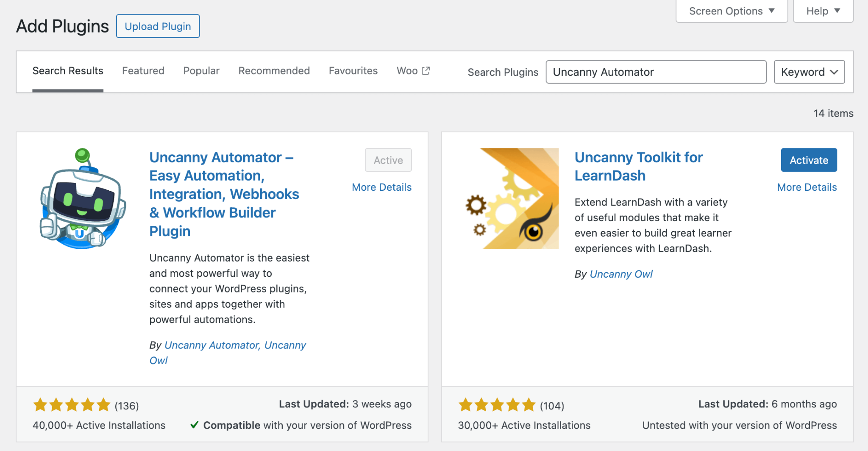Image resolution: width=868 pixels, height=451 pixels.
Task: Activate Uncanny Toolkit for LearnDash
Action: click(809, 160)
